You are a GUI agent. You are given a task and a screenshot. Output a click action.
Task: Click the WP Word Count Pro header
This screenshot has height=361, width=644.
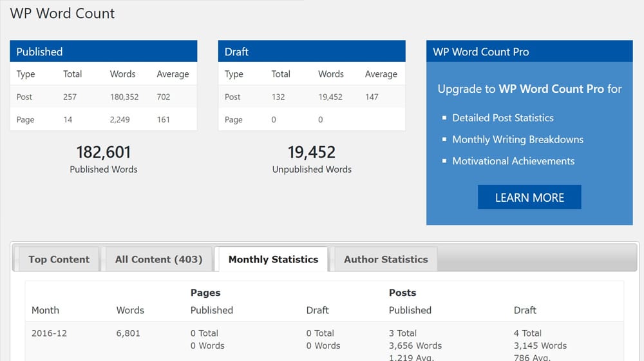(x=529, y=52)
